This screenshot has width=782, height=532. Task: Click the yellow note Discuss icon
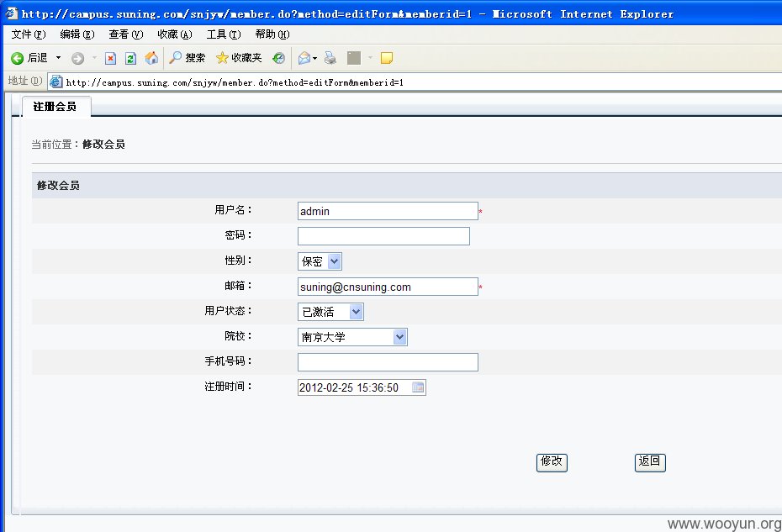[387, 58]
